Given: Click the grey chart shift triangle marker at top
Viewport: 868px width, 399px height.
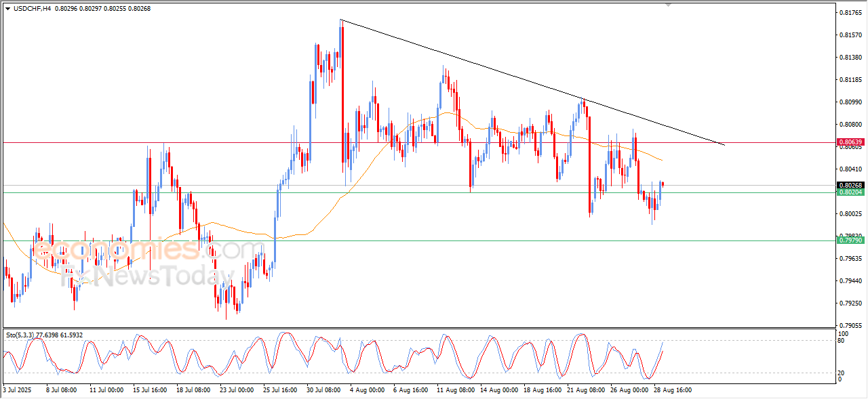Looking at the screenshot, I should (668, 5).
